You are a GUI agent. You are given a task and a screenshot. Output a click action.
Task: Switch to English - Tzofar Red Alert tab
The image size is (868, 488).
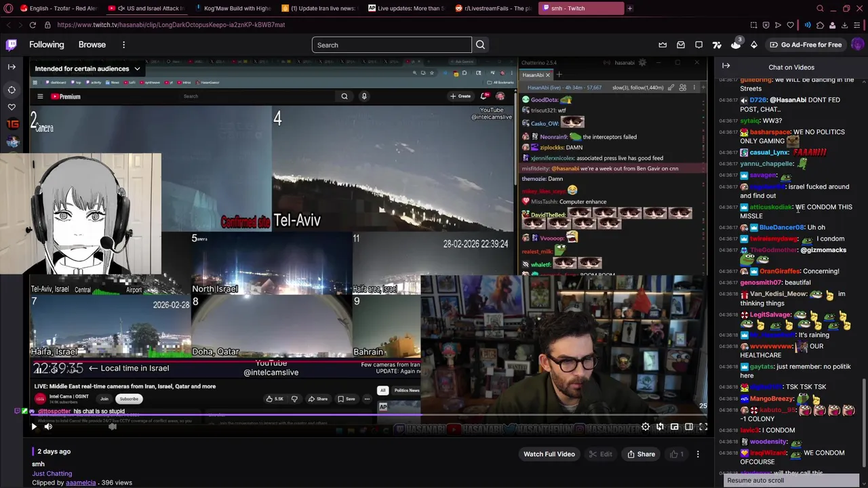pos(58,8)
